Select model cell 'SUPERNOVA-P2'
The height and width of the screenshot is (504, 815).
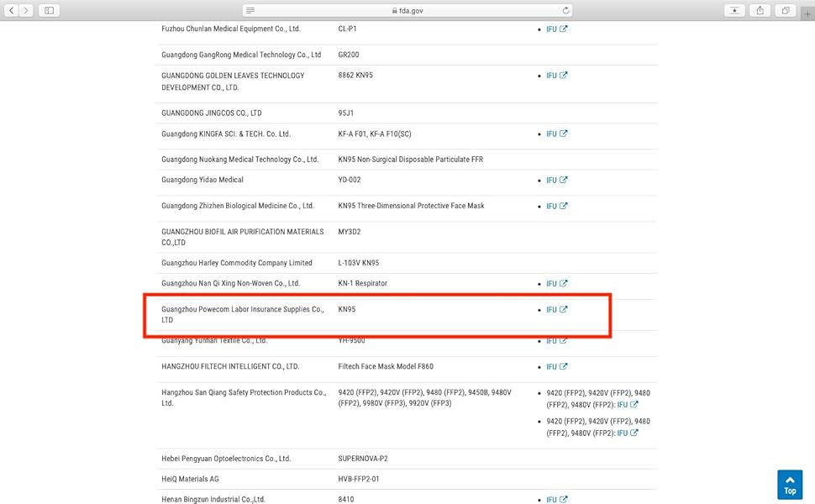[363, 459]
